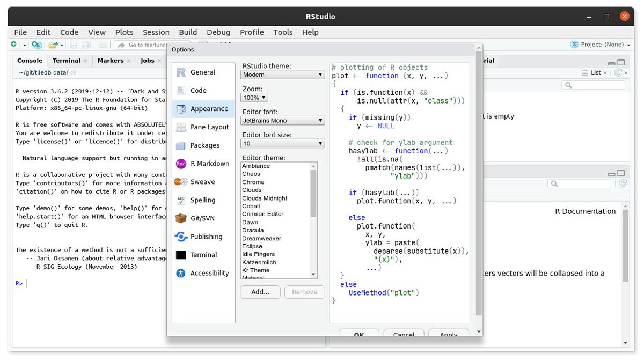Select the Ambiance editor theme
This screenshot has height=361, width=644.
pyautogui.click(x=256, y=166)
